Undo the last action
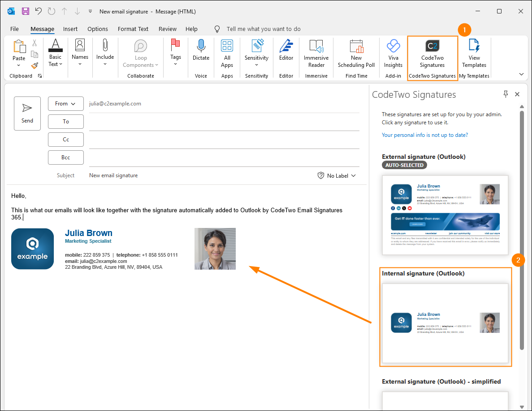Image resolution: width=532 pixels, height=411 pixels. (39, 11)
